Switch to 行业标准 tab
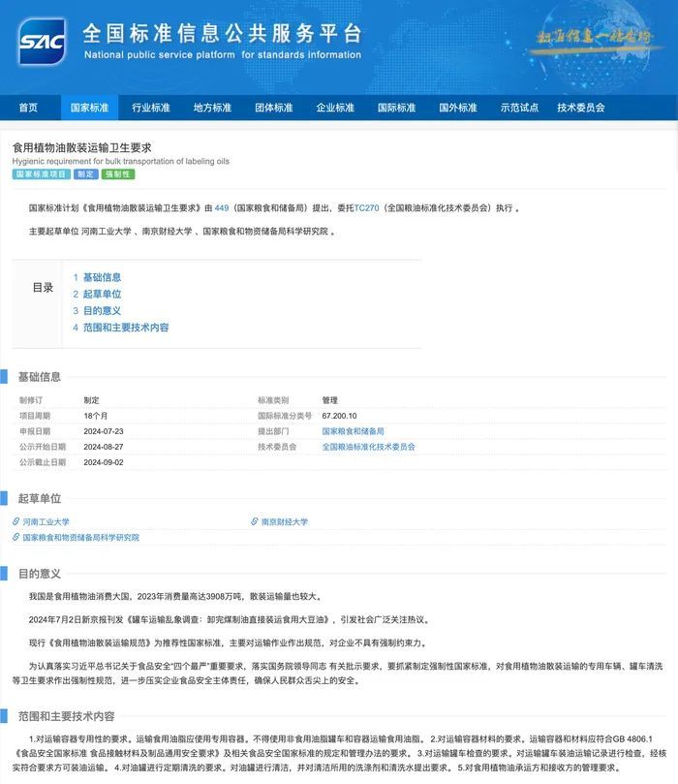678x784 pixels. pos(150,108)
